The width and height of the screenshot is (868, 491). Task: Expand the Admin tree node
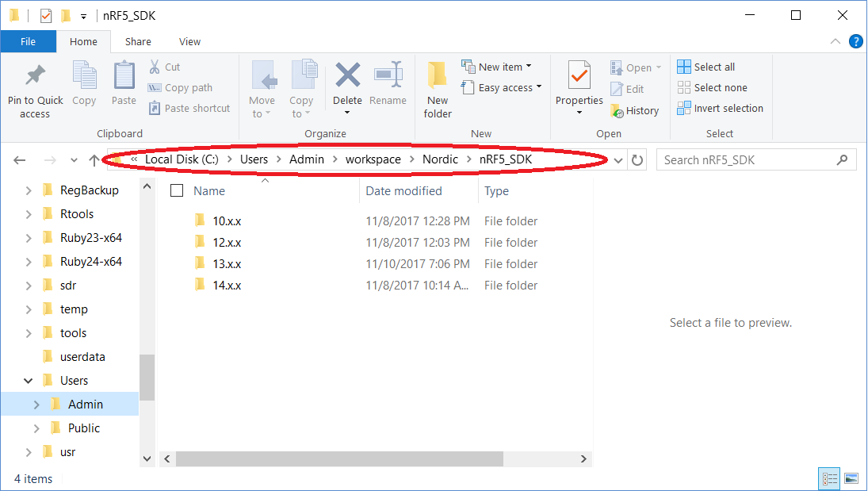[x=36, y=405]
